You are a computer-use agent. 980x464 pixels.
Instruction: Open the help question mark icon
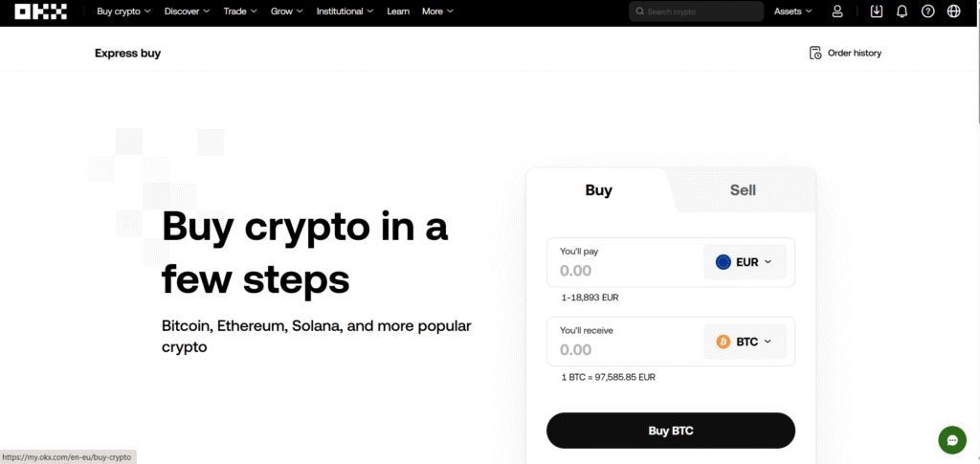[928, 11]
